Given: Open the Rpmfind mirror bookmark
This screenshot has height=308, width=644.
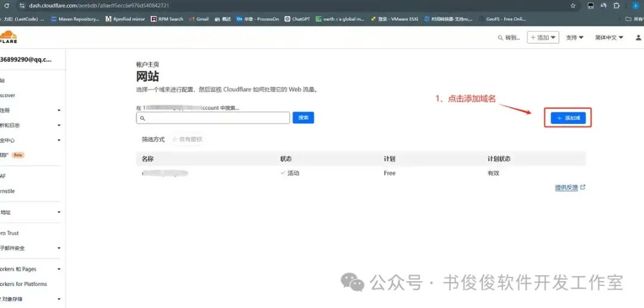Looking at the screenshot, I should click(x=125, y=19).
